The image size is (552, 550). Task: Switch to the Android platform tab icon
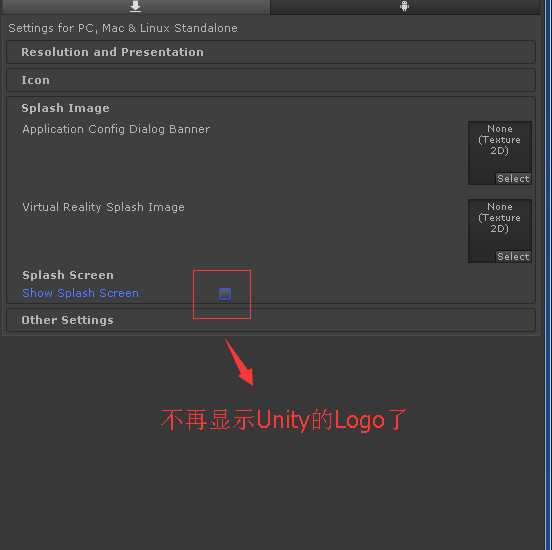(x=404, y=6)
